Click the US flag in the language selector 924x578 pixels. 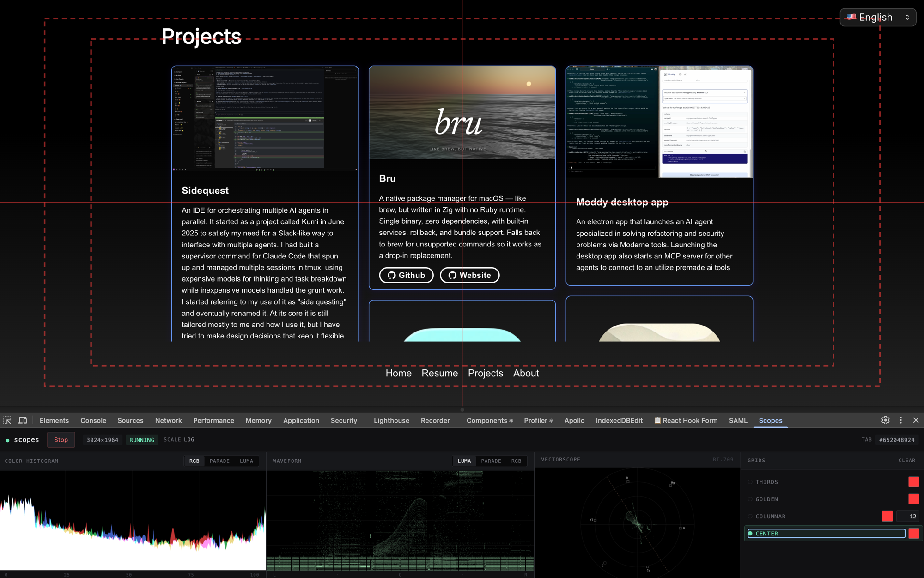pyautogui.click(x=851, y=17)
